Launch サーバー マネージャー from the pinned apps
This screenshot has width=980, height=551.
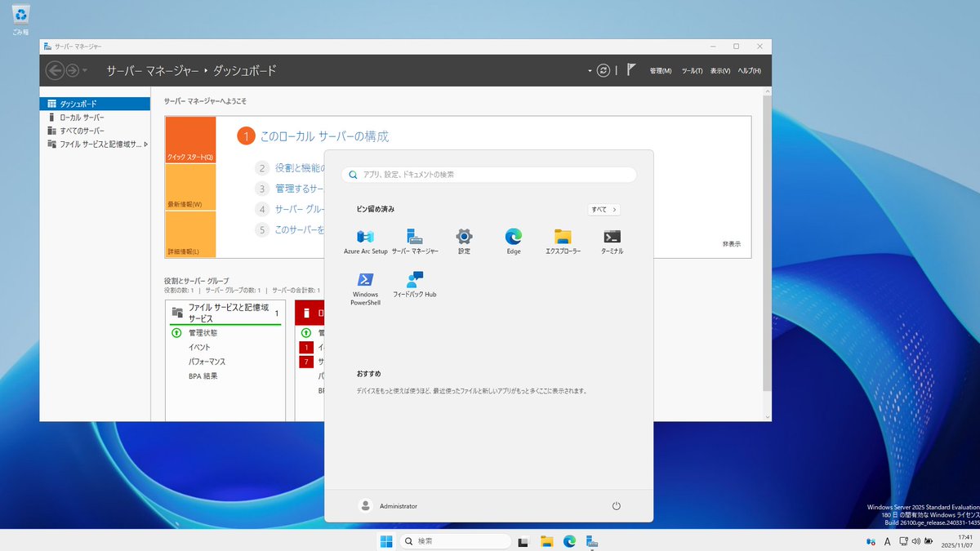414,238
